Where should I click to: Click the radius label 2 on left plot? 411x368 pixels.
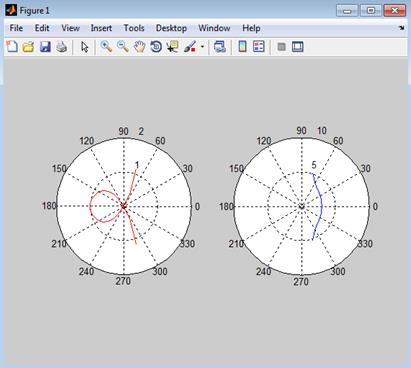tap(141, 131)
